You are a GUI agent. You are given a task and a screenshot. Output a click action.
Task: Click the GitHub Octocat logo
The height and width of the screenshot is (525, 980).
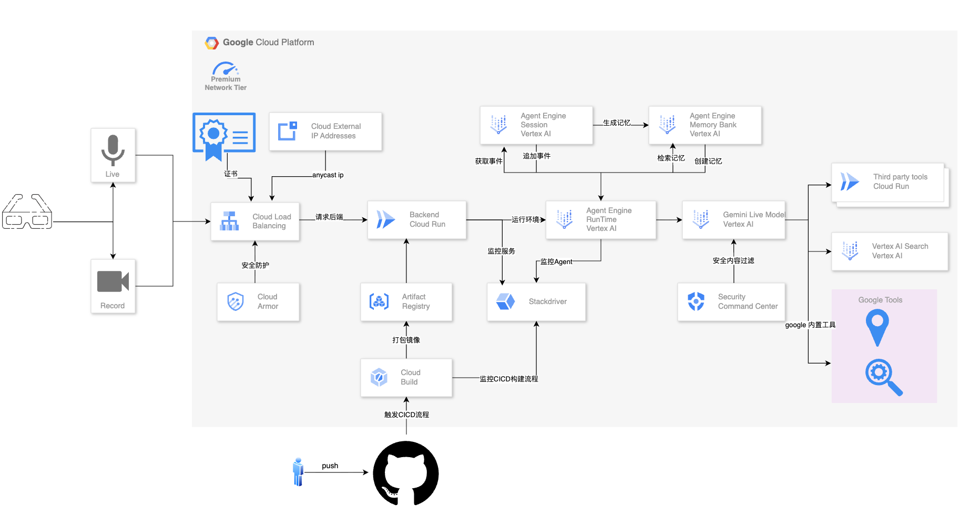405,472
